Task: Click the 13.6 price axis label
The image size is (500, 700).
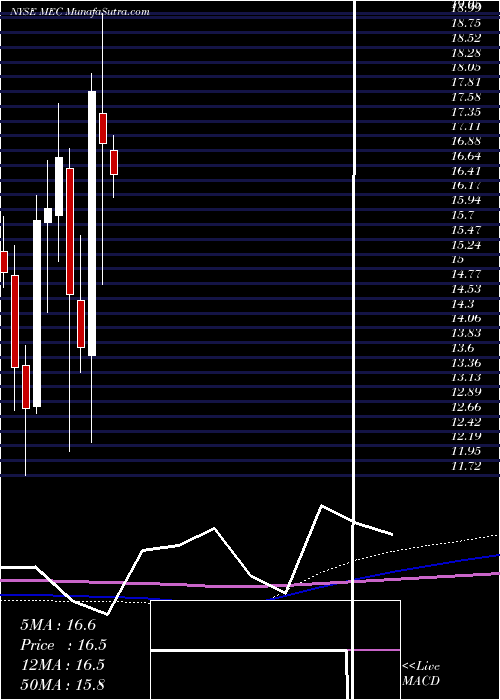Action: coord(462,348)
